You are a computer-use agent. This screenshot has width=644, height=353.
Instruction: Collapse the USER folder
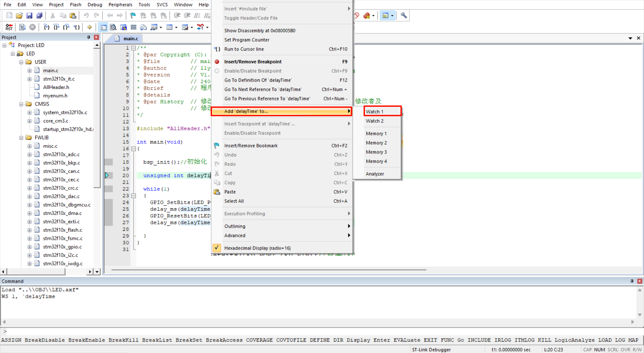tap(21, 62)
